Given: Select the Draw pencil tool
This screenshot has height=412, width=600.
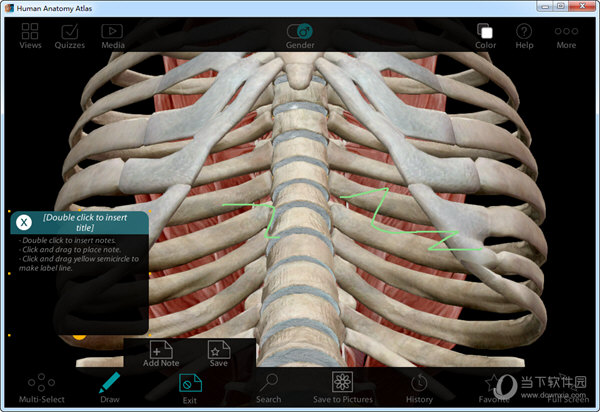Looking at the screenshot, I should (x=109, y=386).
